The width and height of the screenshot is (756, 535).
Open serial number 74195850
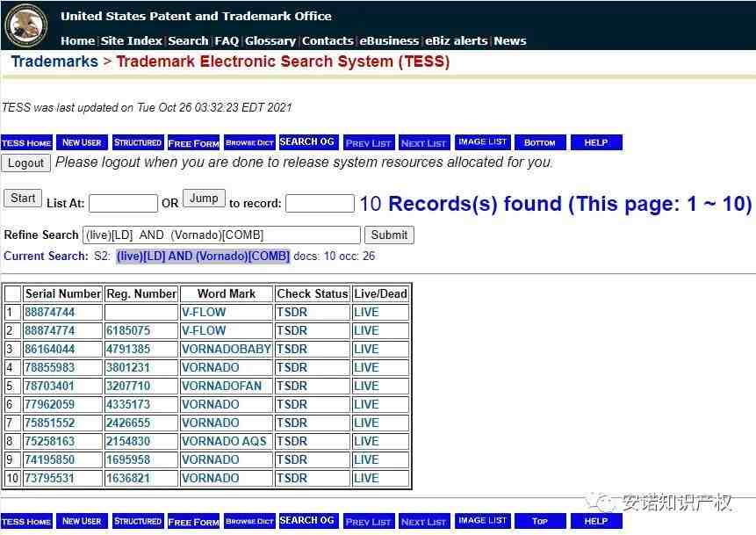[x=50, y=459]
